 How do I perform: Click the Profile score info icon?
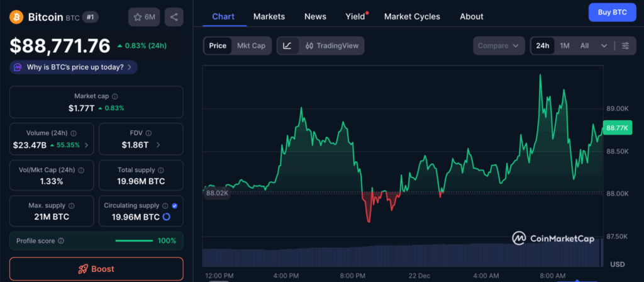pyautogui.click(x=61, y=240)
